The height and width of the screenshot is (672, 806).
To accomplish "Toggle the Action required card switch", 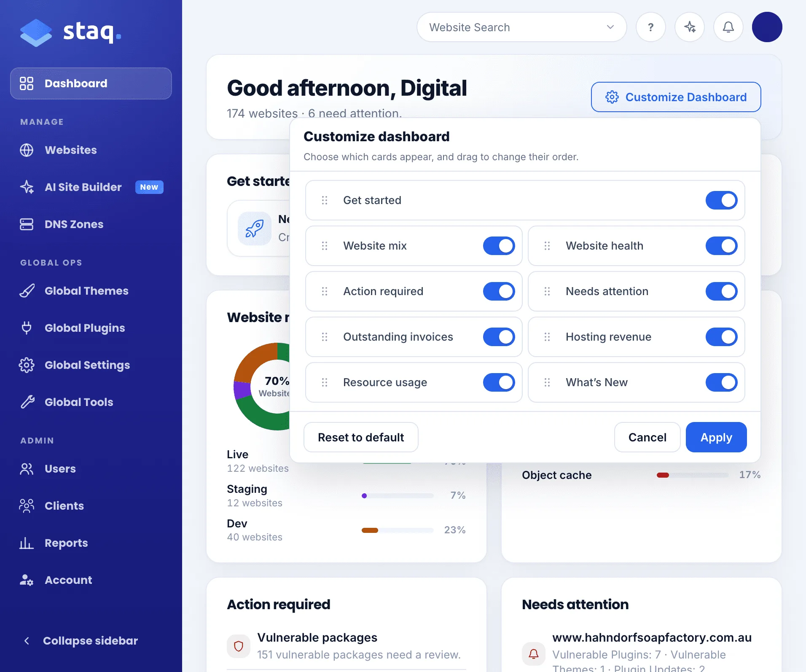I will 499,291.
